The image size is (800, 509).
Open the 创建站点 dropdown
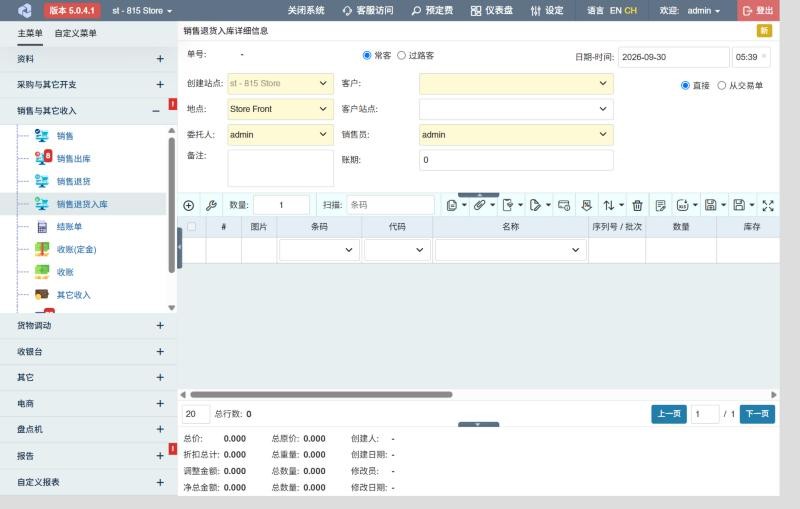[x=280, y=83]
